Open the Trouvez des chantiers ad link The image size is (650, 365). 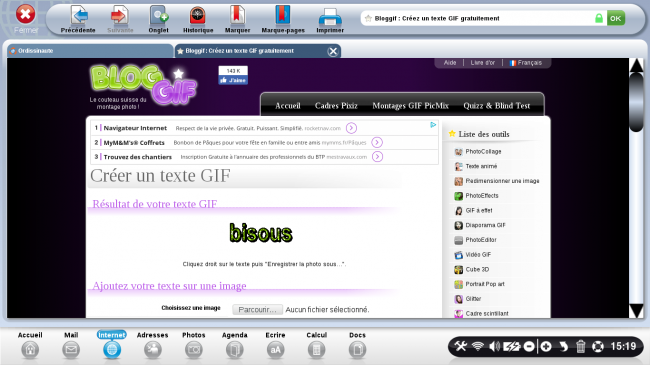[x=138, y=157]
